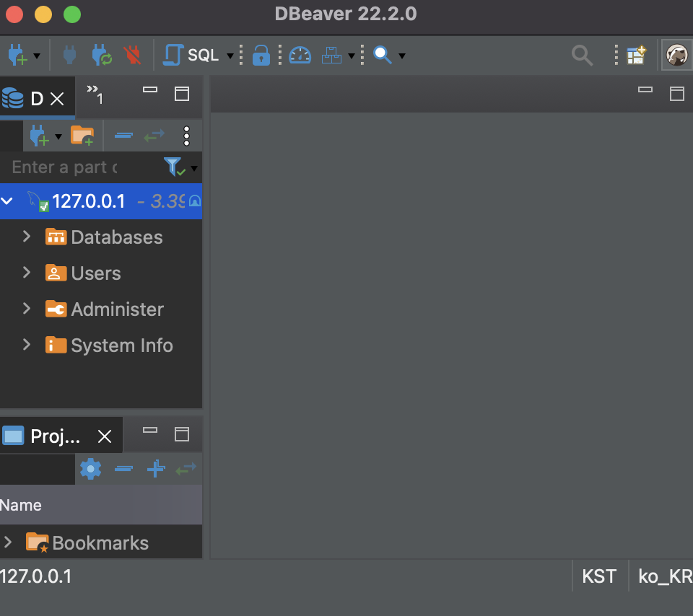Viewport: 693px width, 616px height.
Task: Expand the Users folder
Action: pyautogui.click(x=27, y=273)
